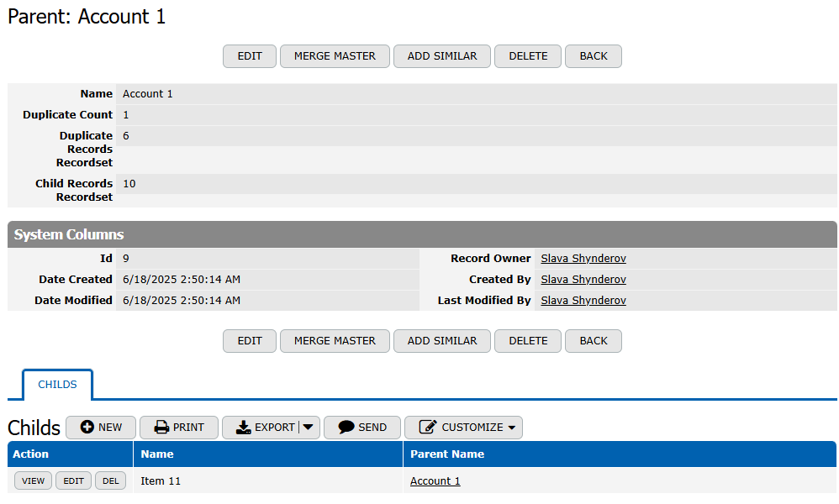839x504 pixels.
Task: Click the speech bubble Send icon
Action: pyautogui.click(x=346, y=428)
